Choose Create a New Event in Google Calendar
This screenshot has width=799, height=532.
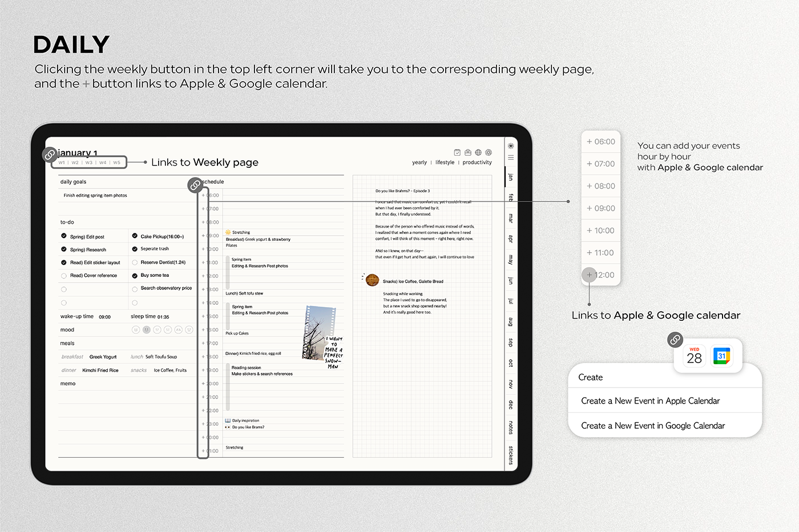[653, 426]
